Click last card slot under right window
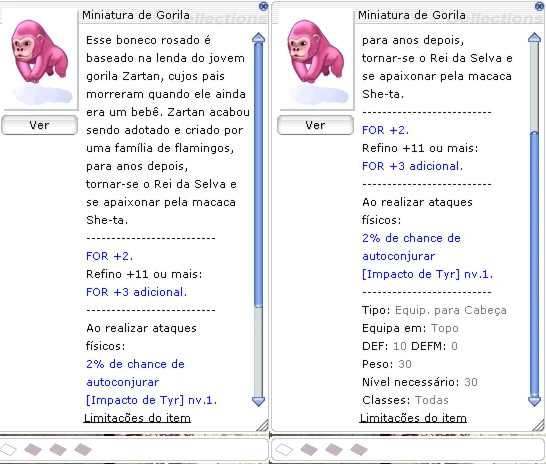Image resolution: width=546 pixels, height=464 pixels. pos(359,449)
